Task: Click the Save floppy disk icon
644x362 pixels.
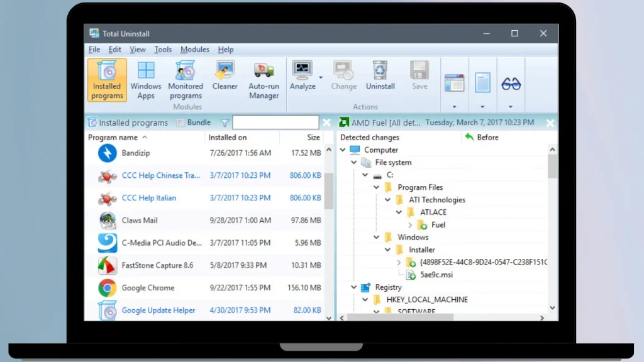Action: 419,70
